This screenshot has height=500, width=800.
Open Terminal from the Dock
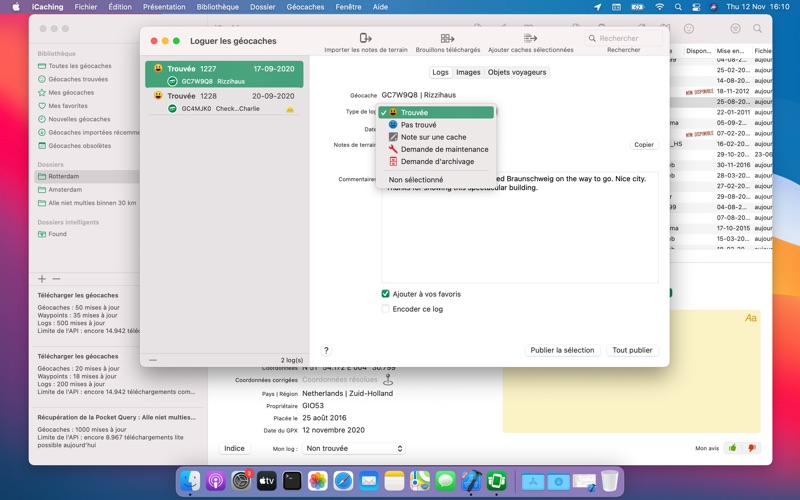(292, 481)
